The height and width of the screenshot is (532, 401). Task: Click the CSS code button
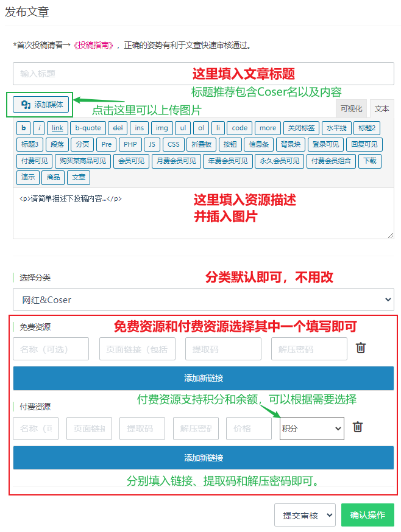[173, 144]
